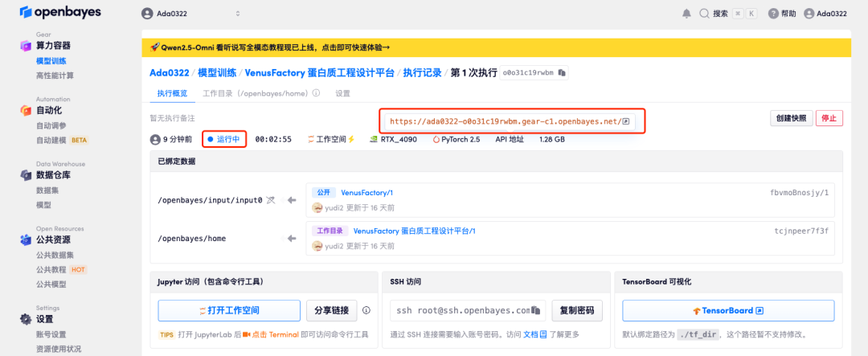Click the copy icon in SSH command field
The width and height of the screenshot is (868, 356).
point(536,310)
